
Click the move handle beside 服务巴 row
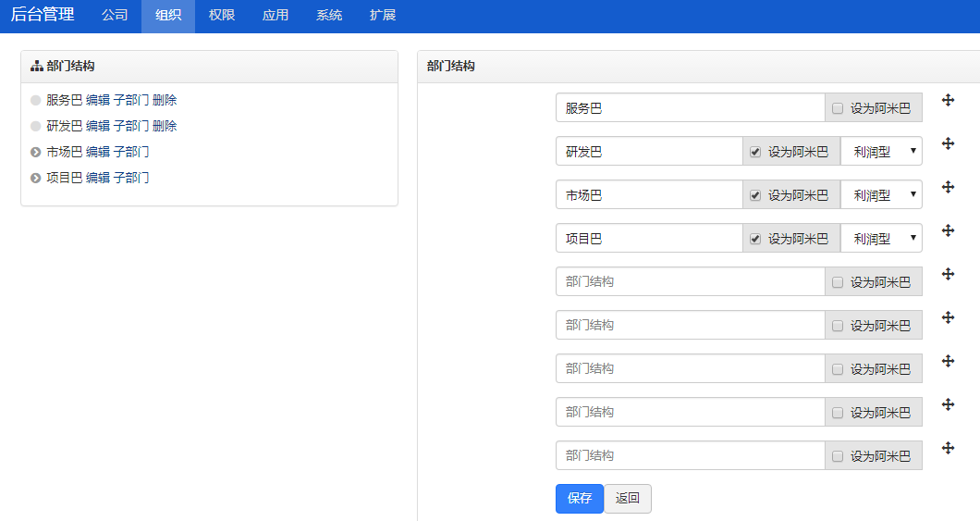[949, 100]
